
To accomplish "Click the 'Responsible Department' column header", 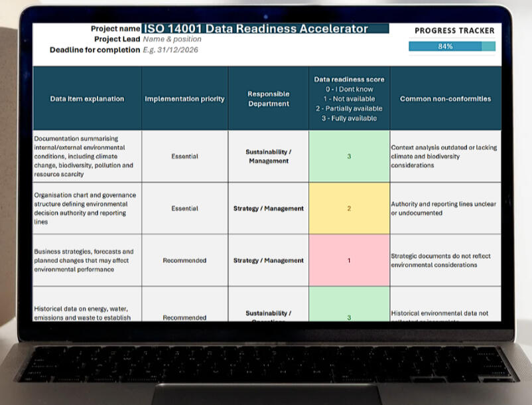I will pyautogui.click(x=269, y=98).
